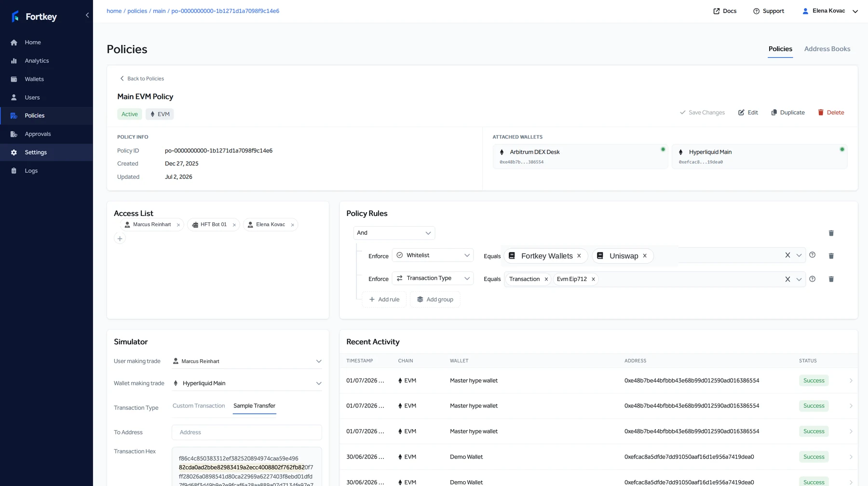Screen dimensions: 868x486
Task: Remove the Uniswap chip
Action: [x=645, y=256]
